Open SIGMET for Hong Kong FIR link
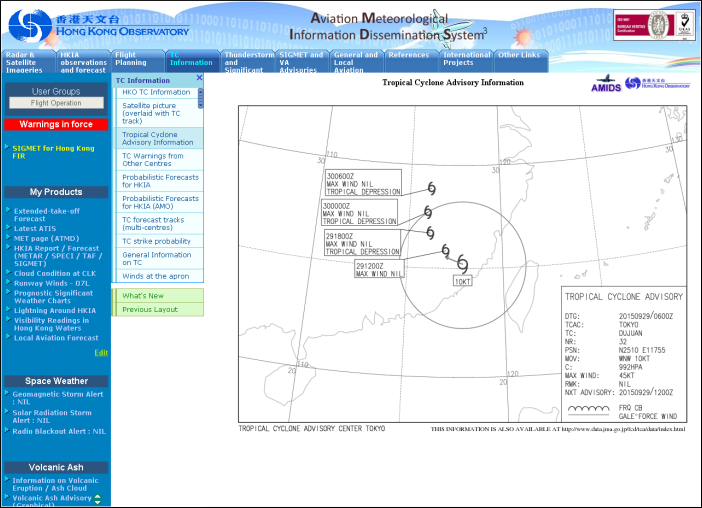Screen dimensions: 702x508 click(x=53, y=152)
